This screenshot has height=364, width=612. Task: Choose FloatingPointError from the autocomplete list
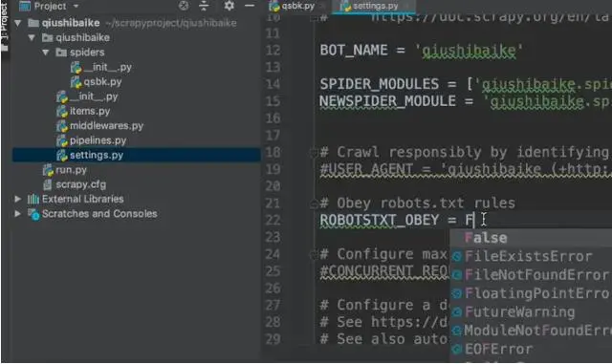[531, 293]
